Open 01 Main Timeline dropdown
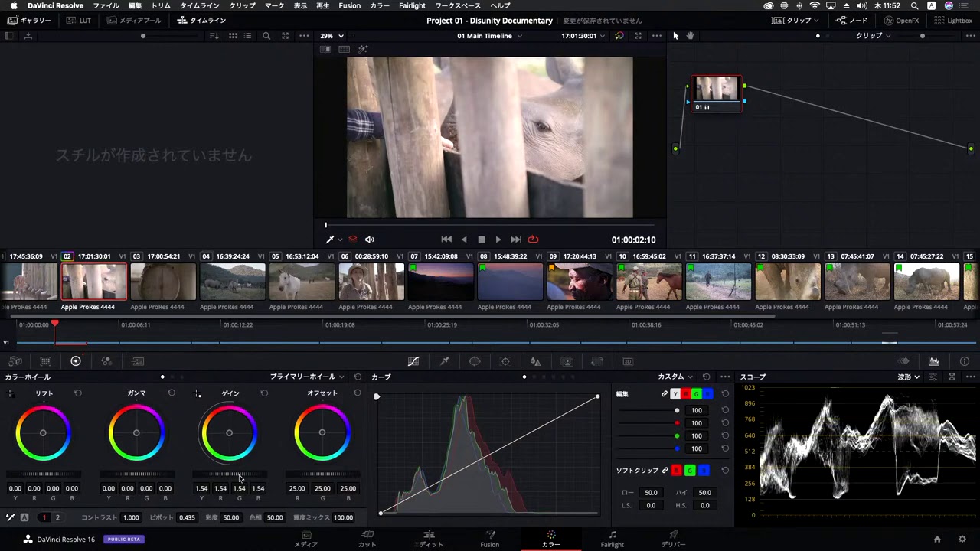This screenshot has width=980, height=551. (x=490, y=36)
